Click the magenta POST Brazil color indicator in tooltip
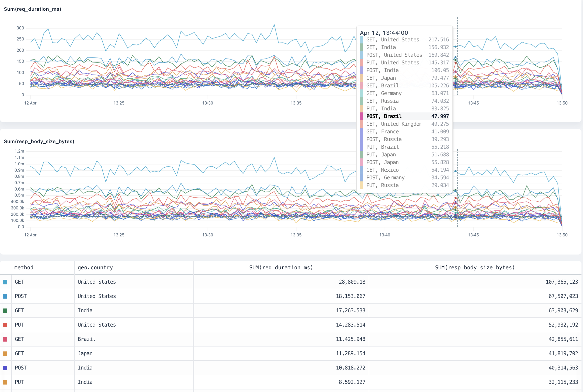The image size is (583, 392). tap(362, 116)
